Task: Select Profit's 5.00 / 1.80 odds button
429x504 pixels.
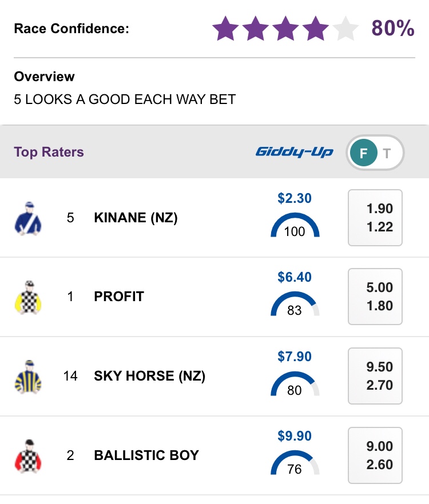Action: 375,297
